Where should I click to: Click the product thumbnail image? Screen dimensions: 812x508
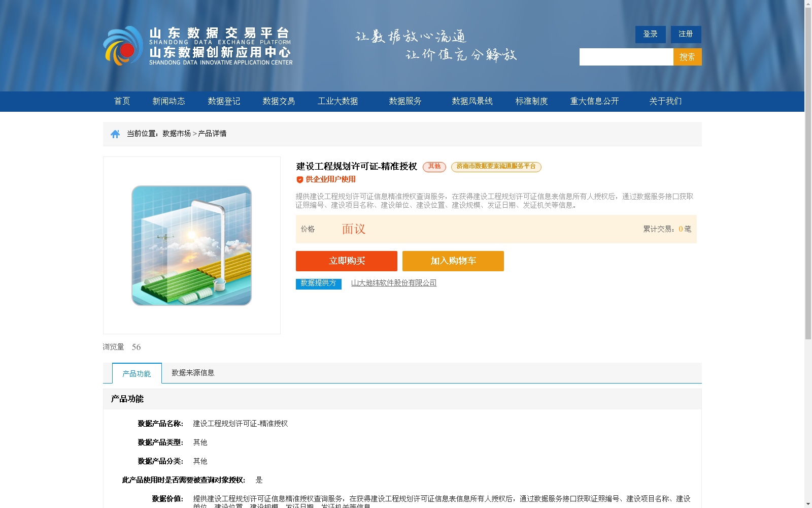pos(192,245)
